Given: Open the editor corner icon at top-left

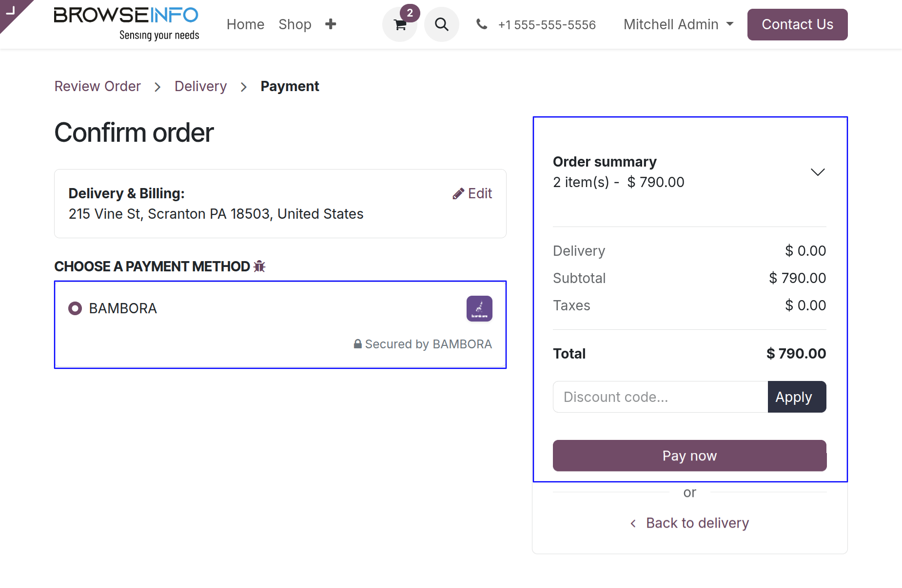Looking at the screenshot, I should [11, 11].
